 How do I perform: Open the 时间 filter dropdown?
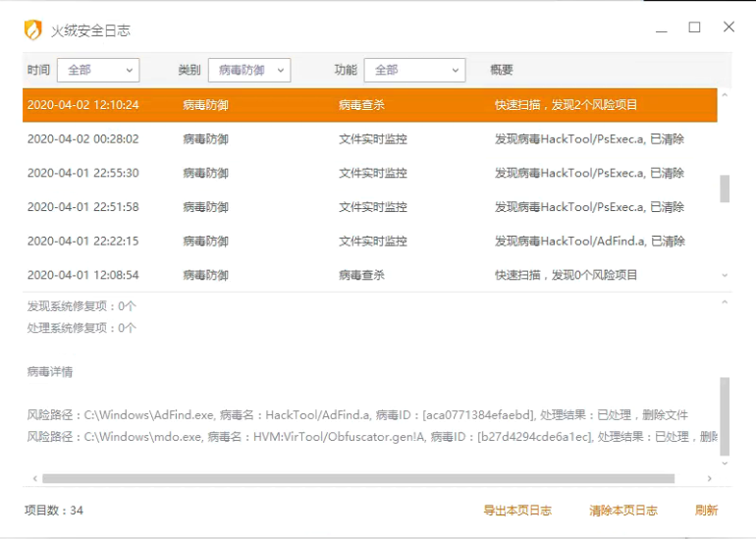98,70
